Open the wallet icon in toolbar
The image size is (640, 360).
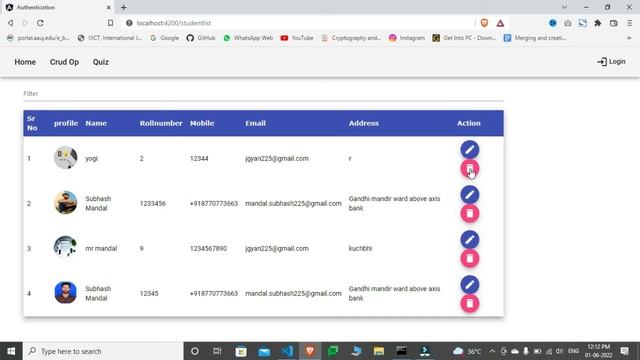[613, 23]
